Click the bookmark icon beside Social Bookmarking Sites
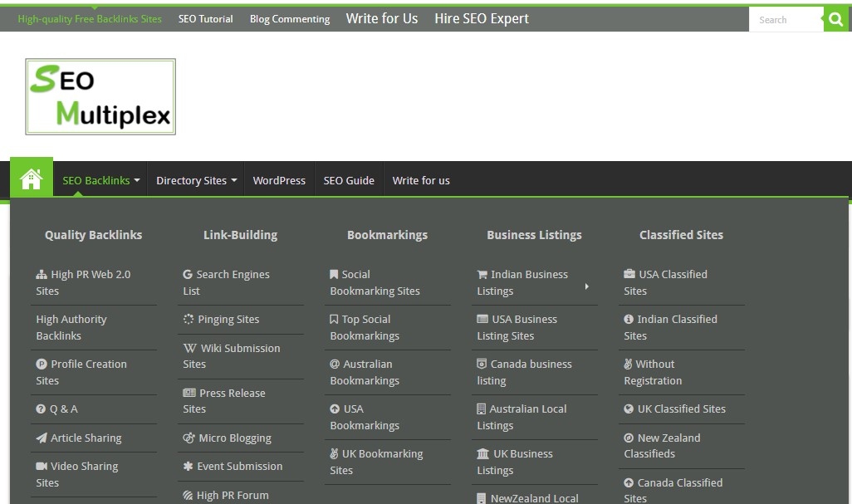This screenshot has height=504, width=852. tap(334, 274)
